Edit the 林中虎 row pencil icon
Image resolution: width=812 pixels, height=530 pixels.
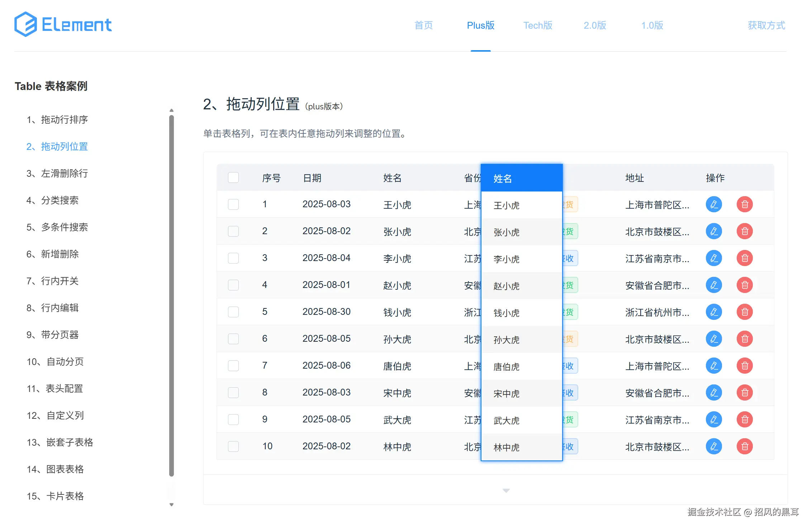click(714, 446)
